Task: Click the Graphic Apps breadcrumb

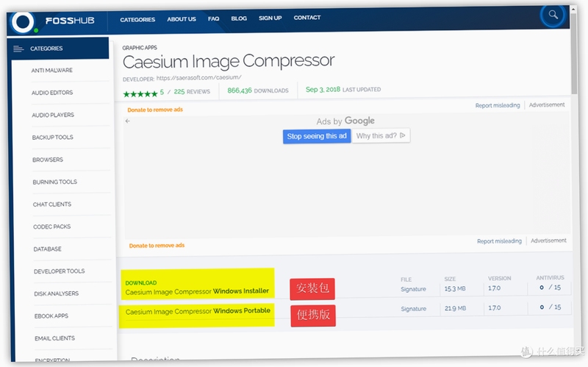Action: tap(140, 48)
